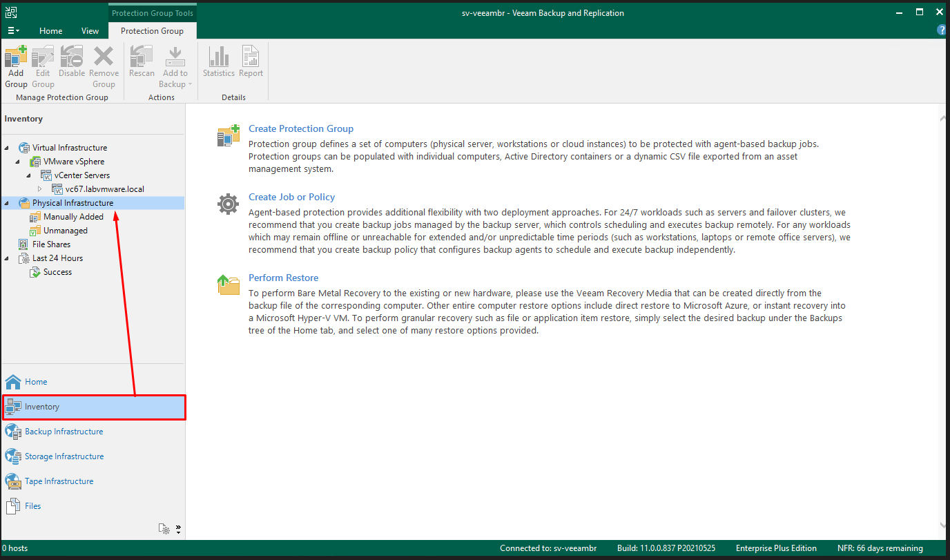
Task: Click Create Job or Policy gear icon
Action: (228, 204)
